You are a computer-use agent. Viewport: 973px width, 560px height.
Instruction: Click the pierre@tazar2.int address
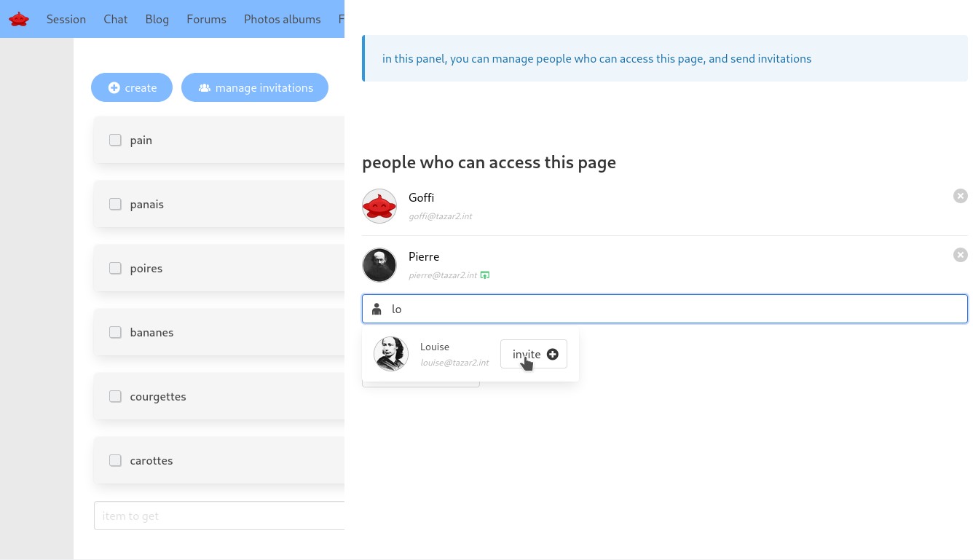[x=443, y=275]
